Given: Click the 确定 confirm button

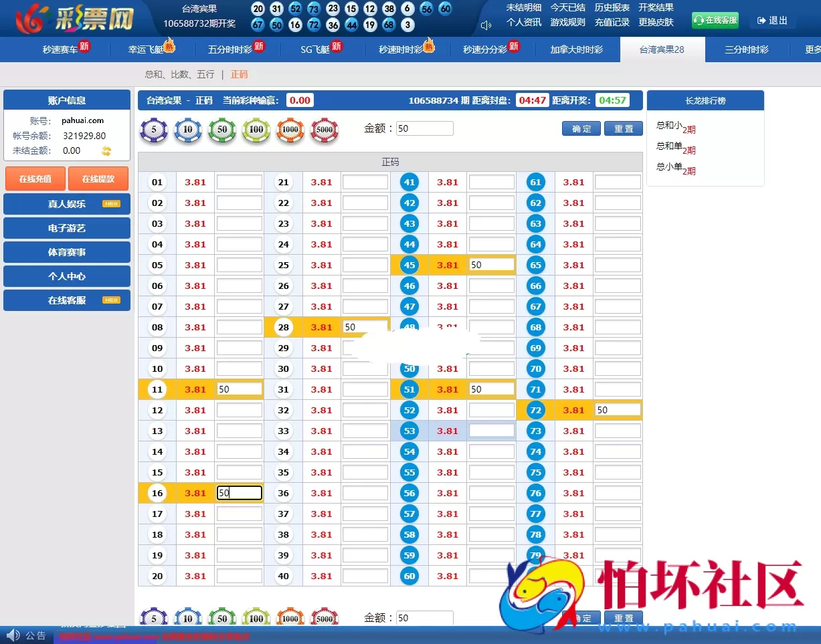Looking at the screenshot, I should (581, 128).
